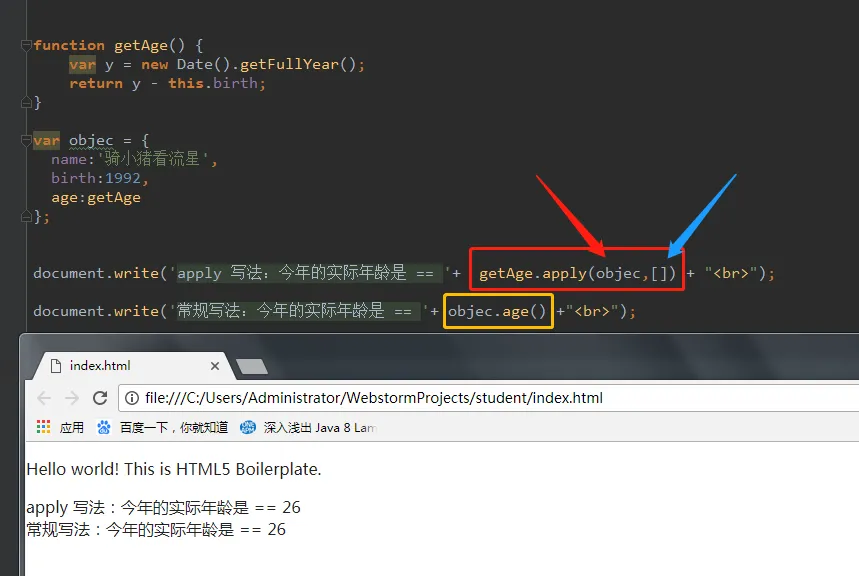Image resolution: width=859 pixels, height=576 pixels.
Task: Click the page file icon on index.html tab
Action: [55, 366]
